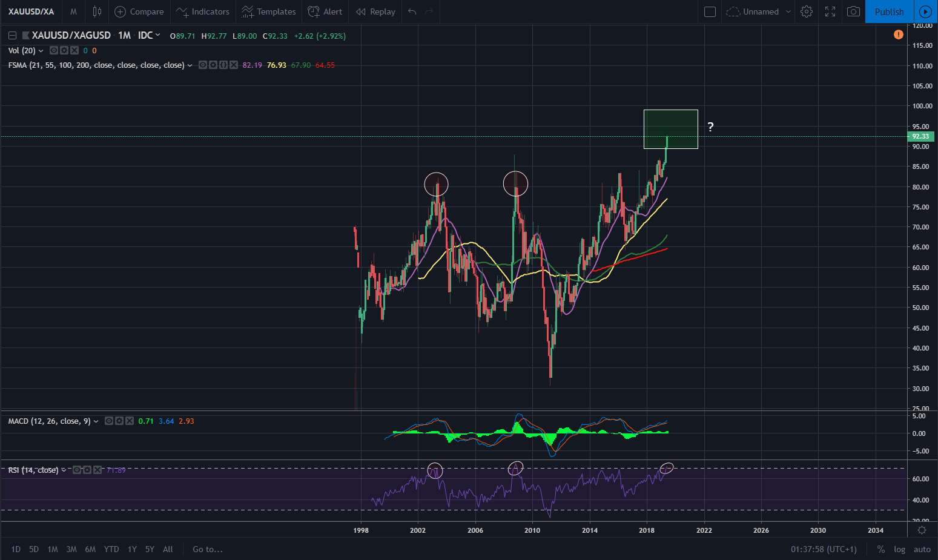Click the XAUUSD/XA symbol search field

(x=31, y=12)
